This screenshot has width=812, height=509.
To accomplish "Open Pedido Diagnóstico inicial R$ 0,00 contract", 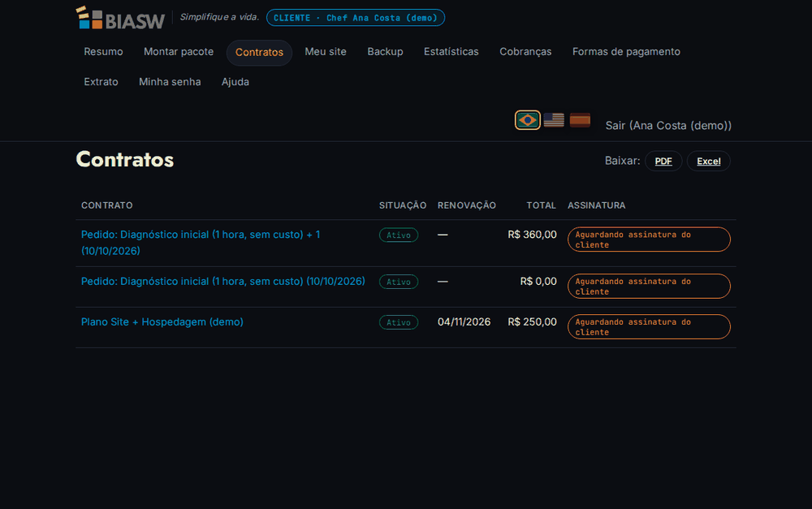I will pyautogui.click(x=222, y=281).
